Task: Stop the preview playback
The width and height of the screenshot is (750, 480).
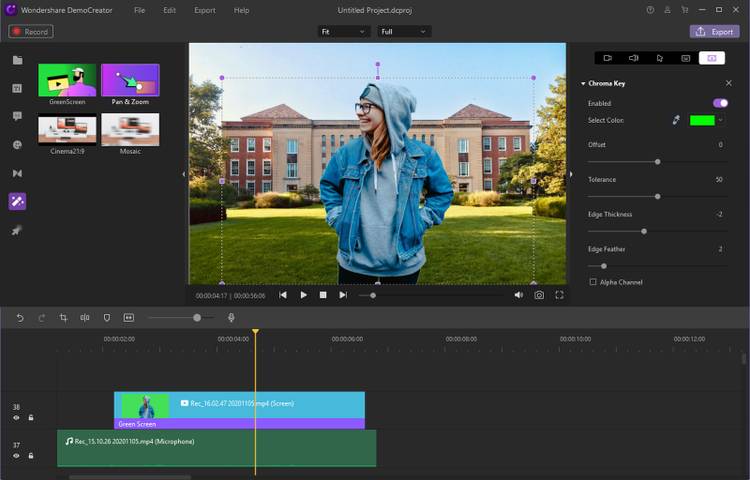Action: coord(323,295)
